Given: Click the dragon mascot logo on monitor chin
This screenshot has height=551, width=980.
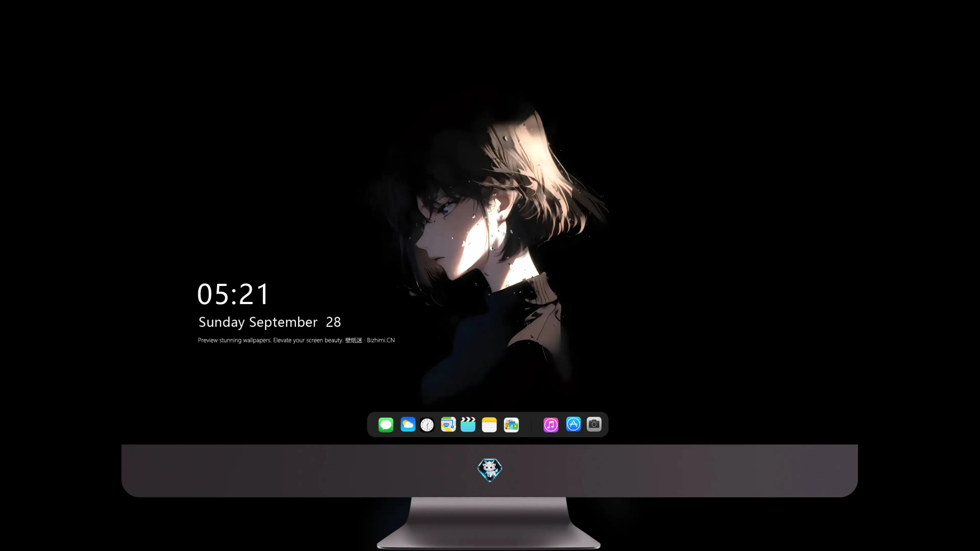Looking at the screenshot, I should point(490,470).
